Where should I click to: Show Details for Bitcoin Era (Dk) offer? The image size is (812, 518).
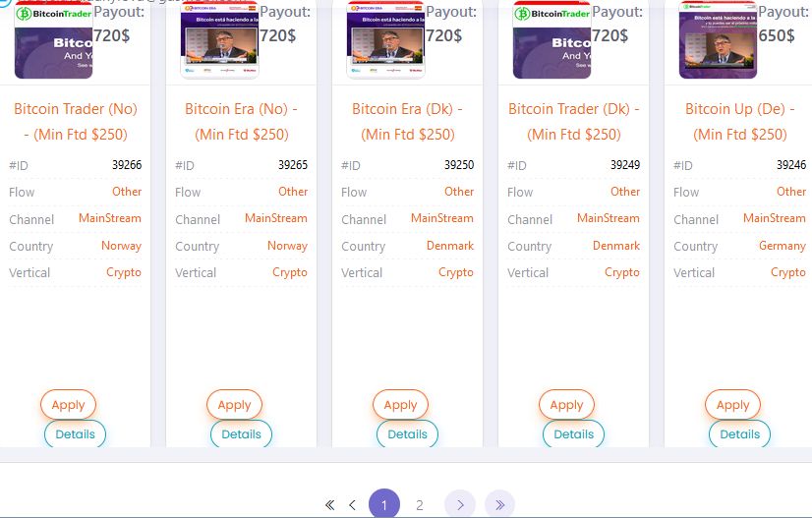[407, 434]
